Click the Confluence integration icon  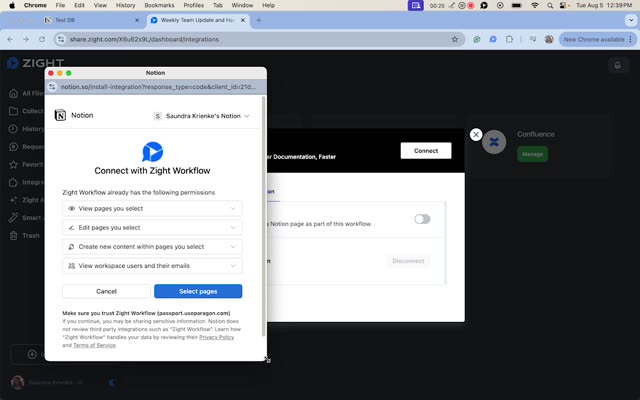(494, 142)
